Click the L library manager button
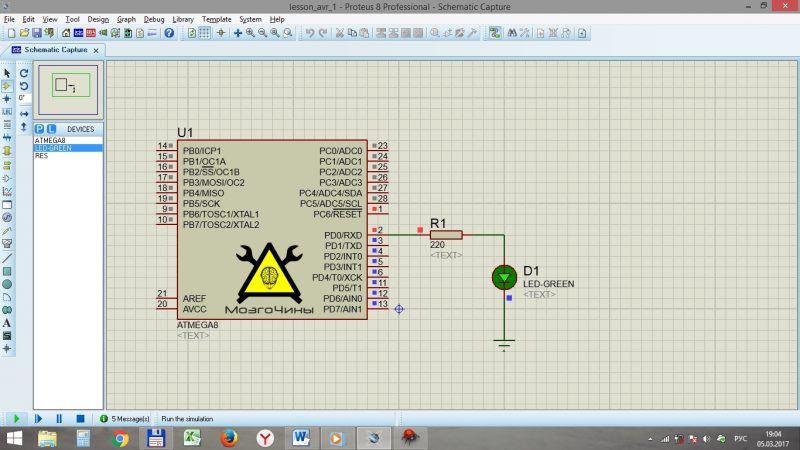This screenshot has height=450, width=800. pyautogui.click(x=51, y=129)
